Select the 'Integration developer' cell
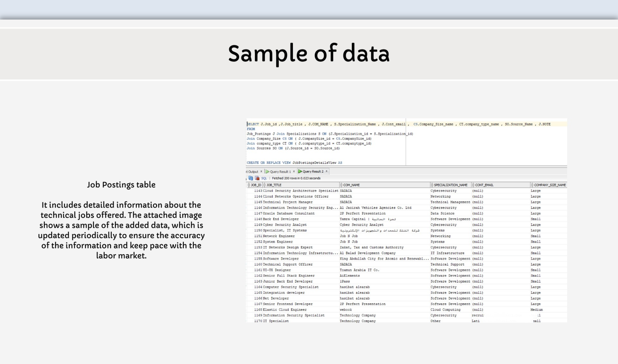This screenshot has width=618, height=364. pyautogui.click(x=301, y=293)
